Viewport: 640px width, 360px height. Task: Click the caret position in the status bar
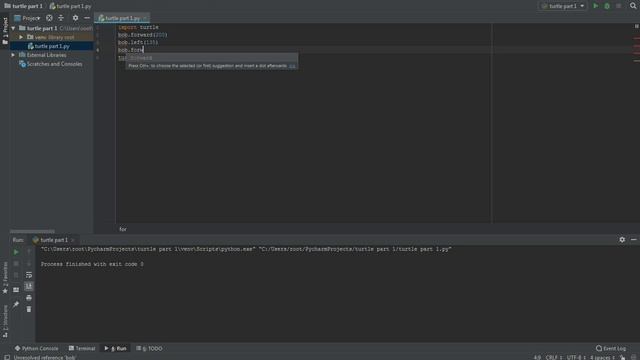537,357
